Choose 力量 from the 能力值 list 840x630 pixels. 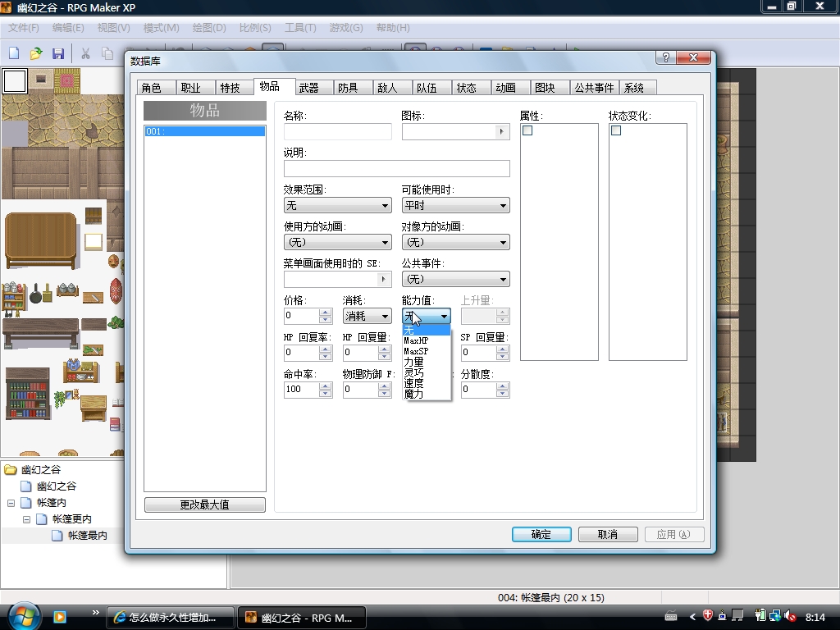pos(427,362)
